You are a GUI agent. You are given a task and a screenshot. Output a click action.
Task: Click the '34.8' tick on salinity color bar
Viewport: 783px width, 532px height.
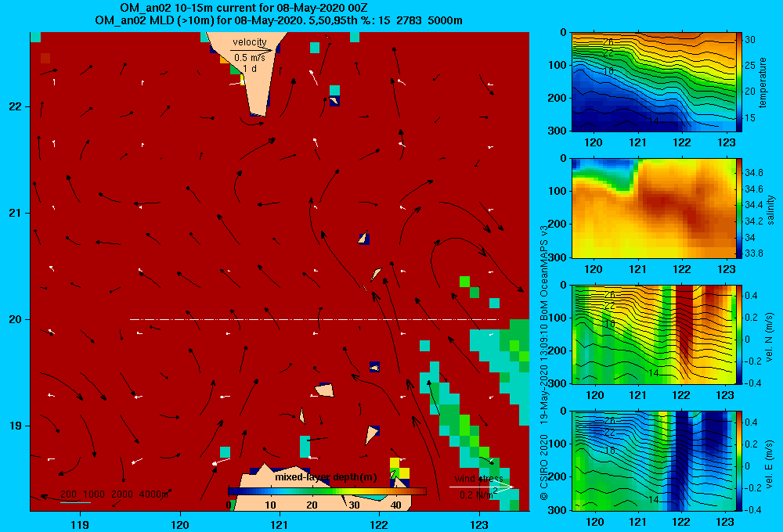pyautogui.click(x=754, y=173)
